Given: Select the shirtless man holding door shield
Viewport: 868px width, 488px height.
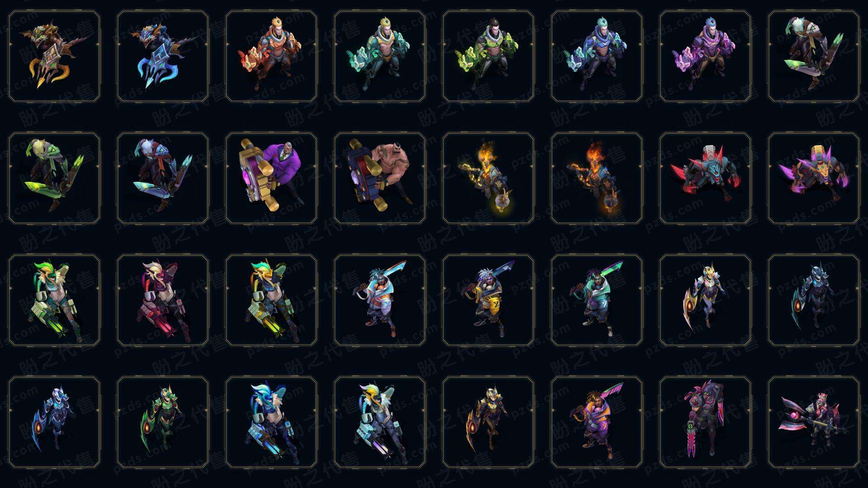Looking at the screenshot, I should click(380, 178).
